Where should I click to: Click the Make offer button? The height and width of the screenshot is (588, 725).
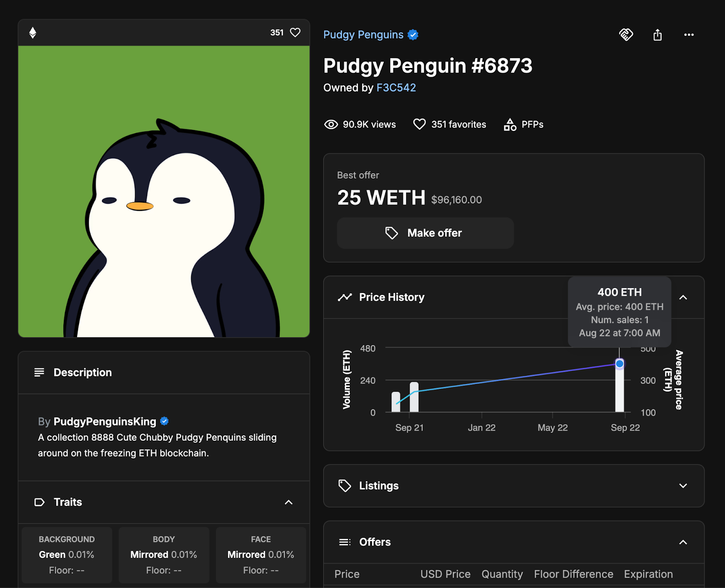pyautogui.click(x=425, y=233)
